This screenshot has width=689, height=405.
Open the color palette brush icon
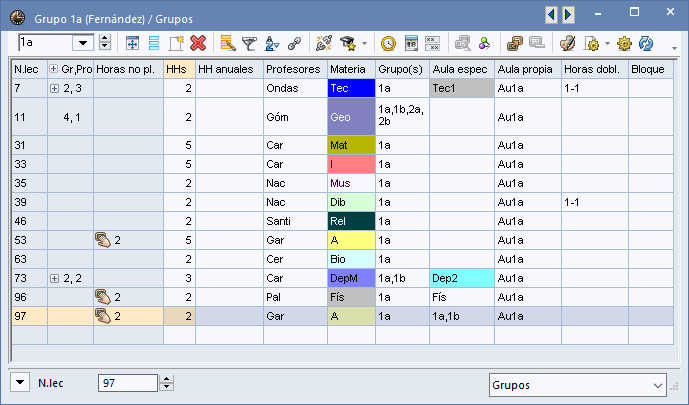pos(567,43)
